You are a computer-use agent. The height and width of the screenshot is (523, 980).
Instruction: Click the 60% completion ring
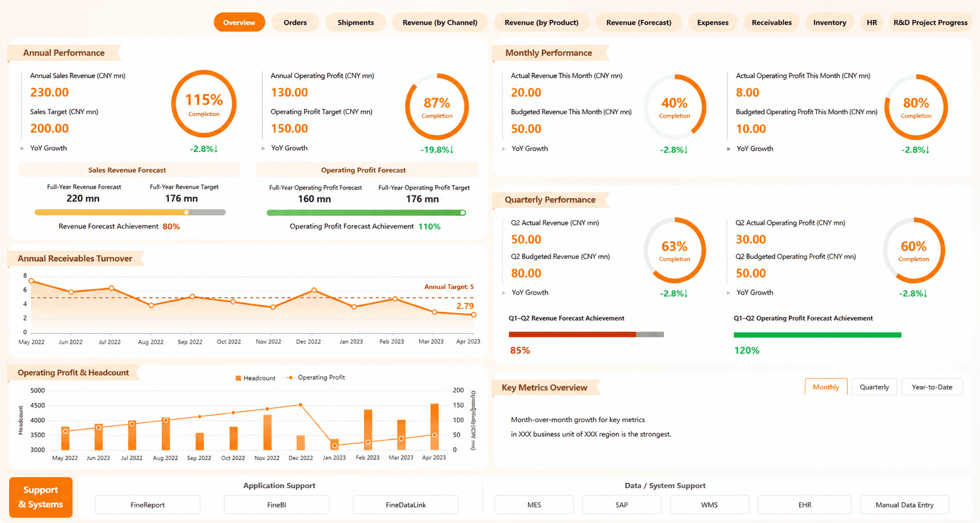914,251
